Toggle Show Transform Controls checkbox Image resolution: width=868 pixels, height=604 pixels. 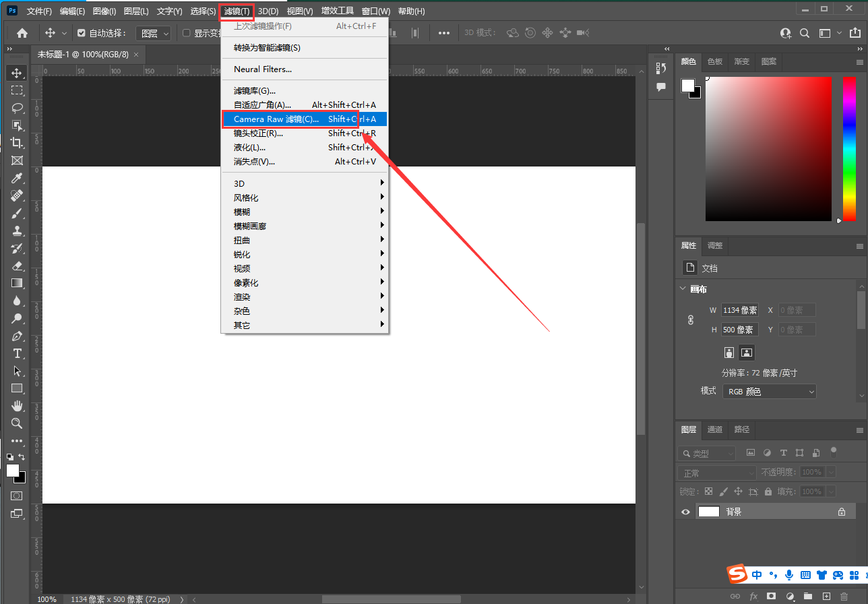pyautogui.click(x=187, y=33)
